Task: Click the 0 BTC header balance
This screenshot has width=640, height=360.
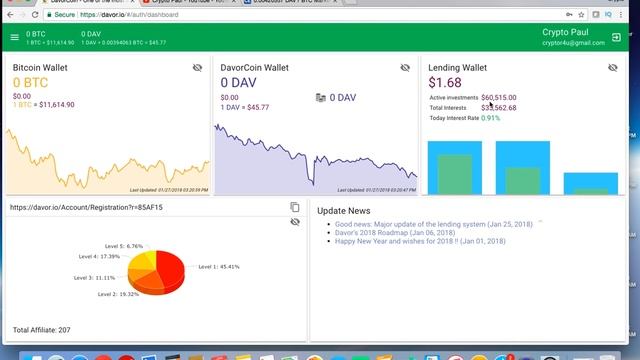Action: pos(36,34)
